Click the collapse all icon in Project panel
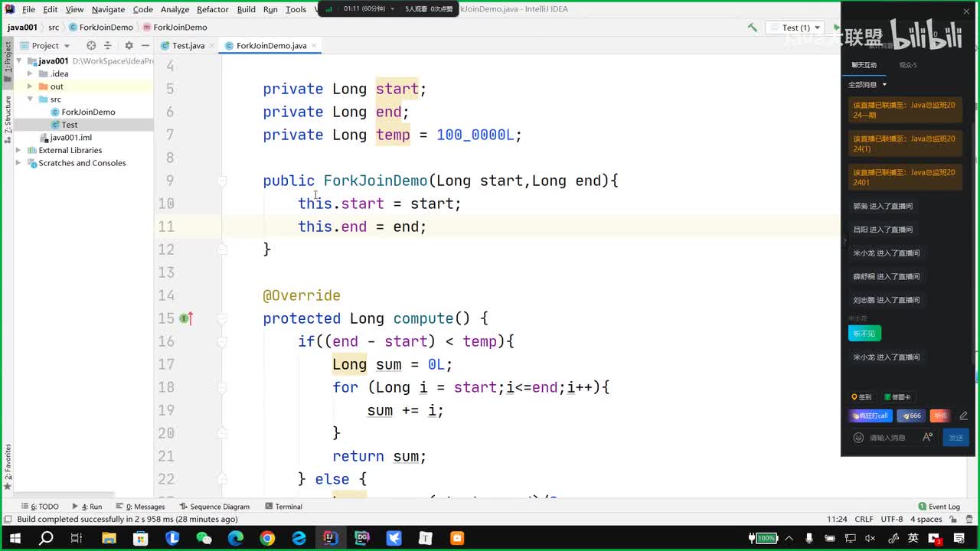Screen dimensions: 980x551 107,46
